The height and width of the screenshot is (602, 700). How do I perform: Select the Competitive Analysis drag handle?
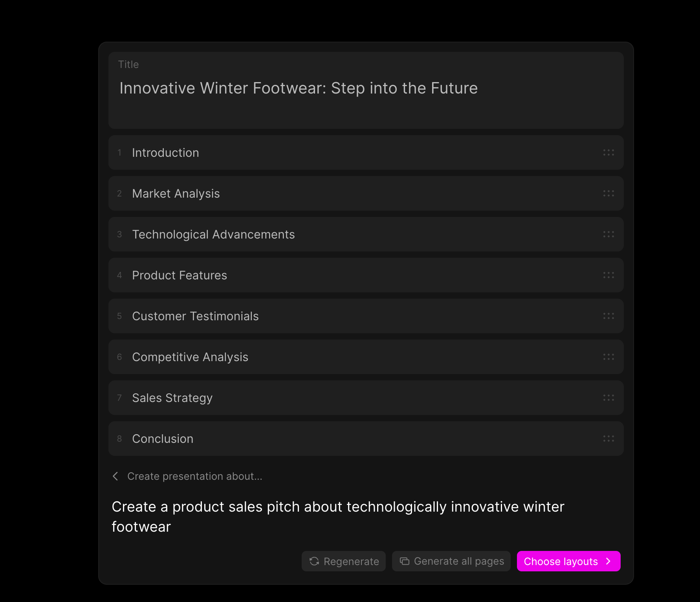tap(608, 357)
